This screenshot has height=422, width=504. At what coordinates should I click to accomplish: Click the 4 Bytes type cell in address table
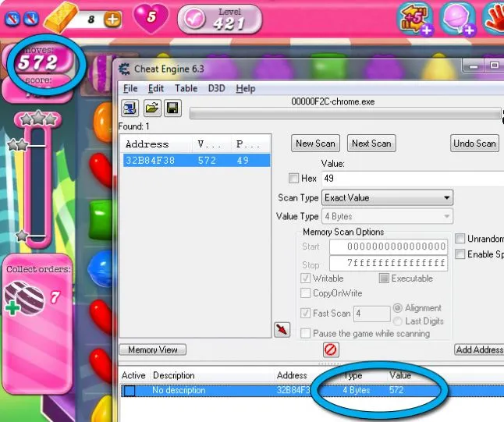(x=356, y=390)
